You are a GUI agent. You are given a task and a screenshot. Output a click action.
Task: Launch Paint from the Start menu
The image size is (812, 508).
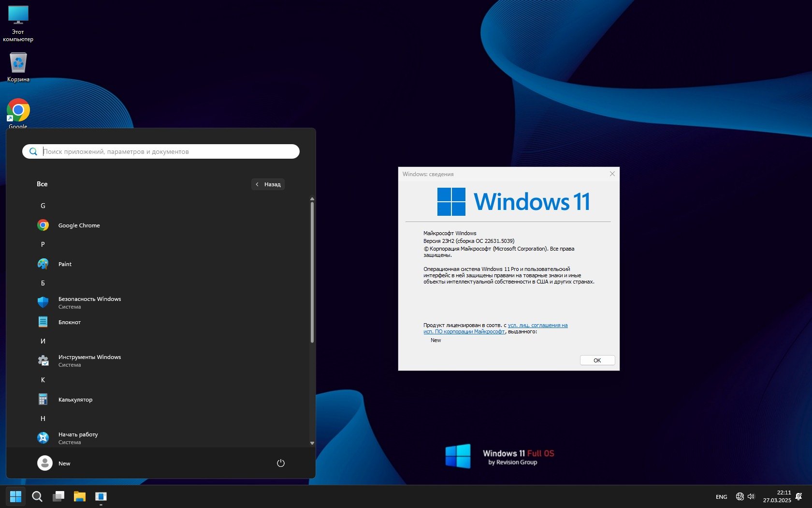65,264
